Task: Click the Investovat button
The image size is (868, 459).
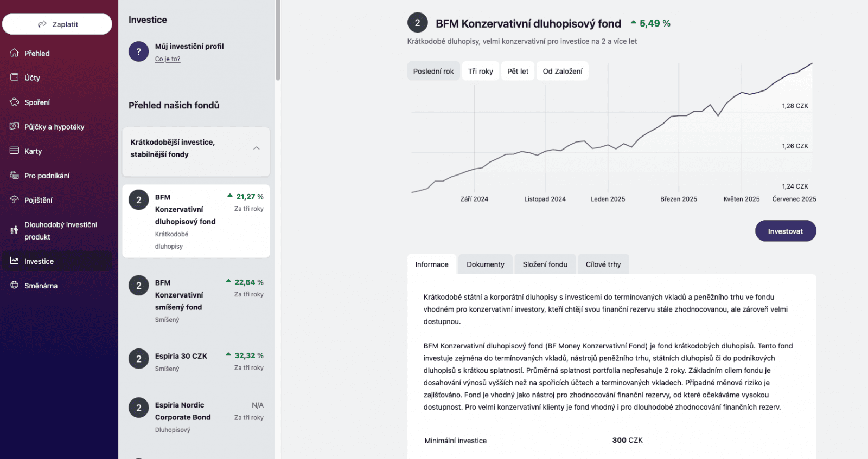Action: (786, 231)
